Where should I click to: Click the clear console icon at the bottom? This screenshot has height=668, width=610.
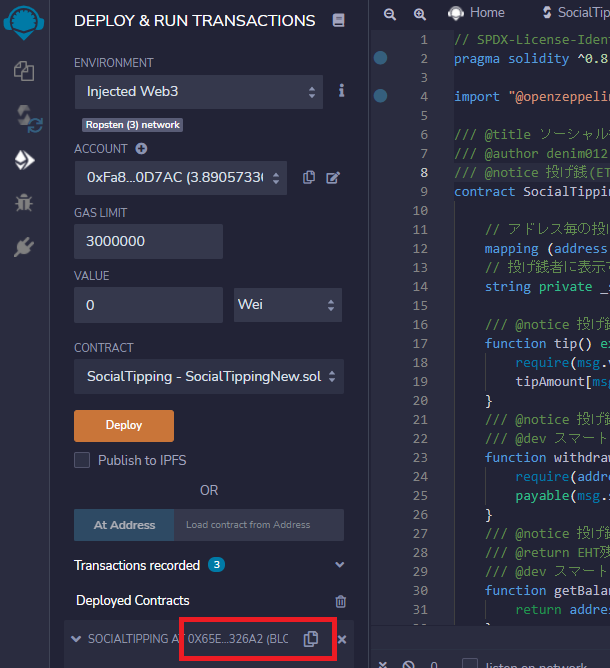pos(408,665)
